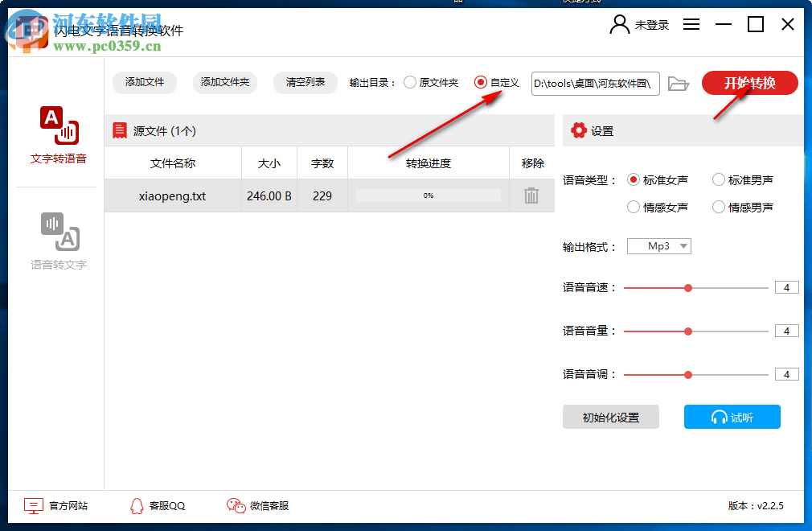Screen dimensions: 812x531
Task: Adjust the speech pitch (语音音调) slider
Action: pyautogui.click(x=688, y=375)
